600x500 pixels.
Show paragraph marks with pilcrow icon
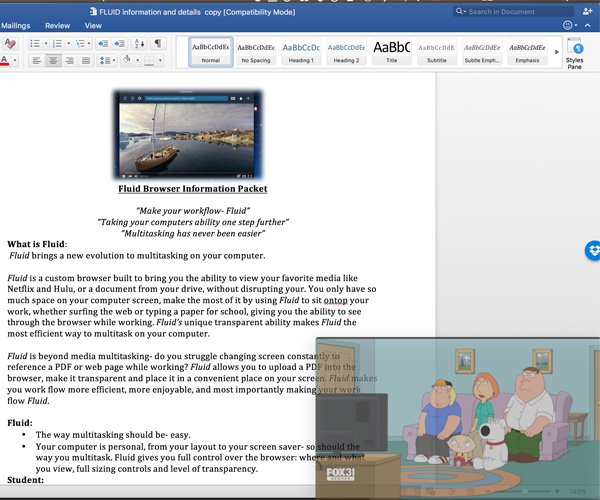[158, 43]
